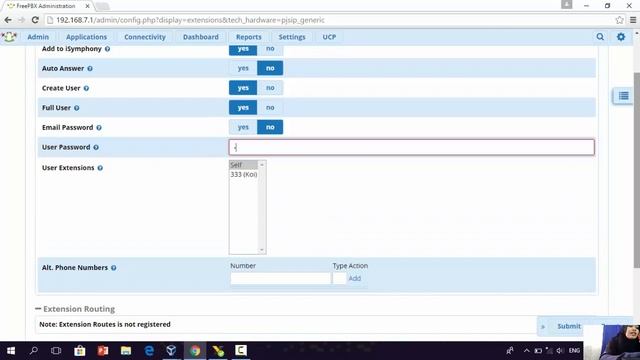Open the Applications menu
The height and width of the screenshot is (360, 640).
[86, 37]
